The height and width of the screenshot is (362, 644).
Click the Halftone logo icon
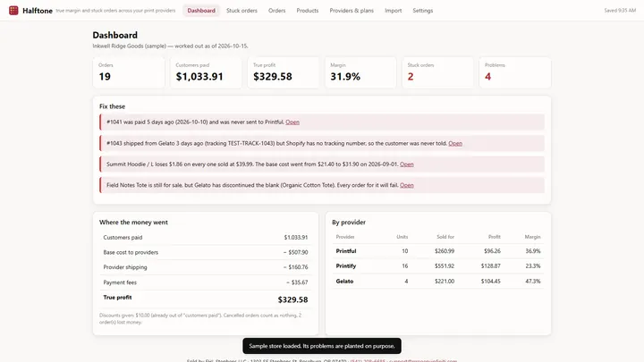[x=13, y=10]
